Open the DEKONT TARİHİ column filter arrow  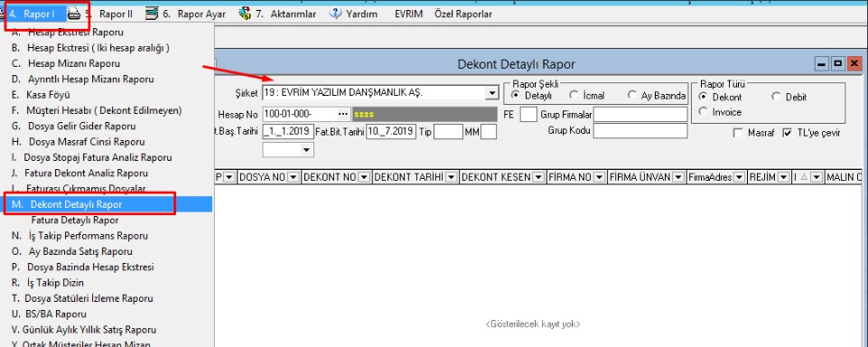tap(451, 177)
